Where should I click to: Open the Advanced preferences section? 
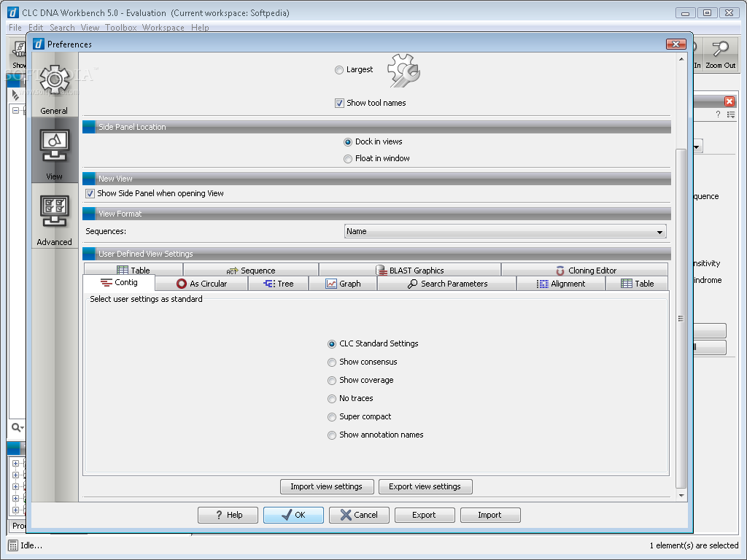[54, 216]
